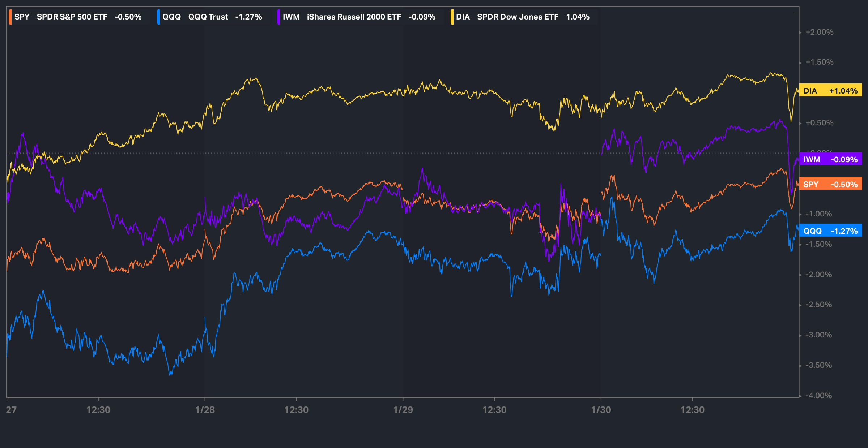Image resolution: width=868 pixels, height=448 pixels.
Task: Click the SPY -0.50% price tag on axis
Action: [x=830, y=184]
